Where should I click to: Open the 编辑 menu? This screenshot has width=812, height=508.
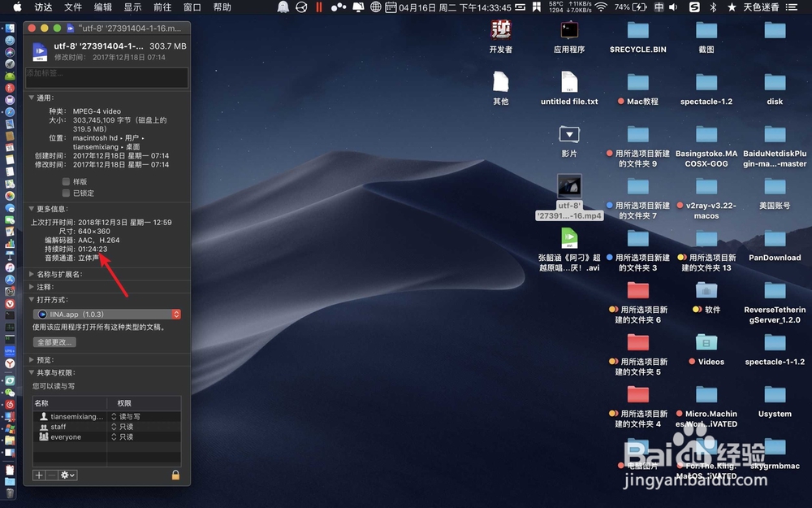pyautogui.click(x=103, y=7)
